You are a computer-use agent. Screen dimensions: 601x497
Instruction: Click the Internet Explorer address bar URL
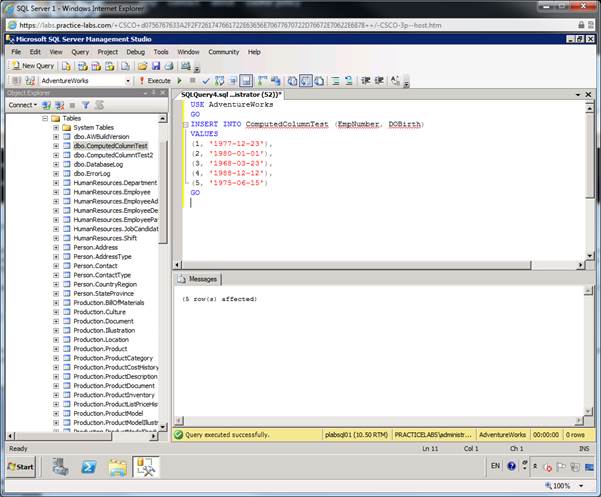pyautogui.click(x=230, y=25)
